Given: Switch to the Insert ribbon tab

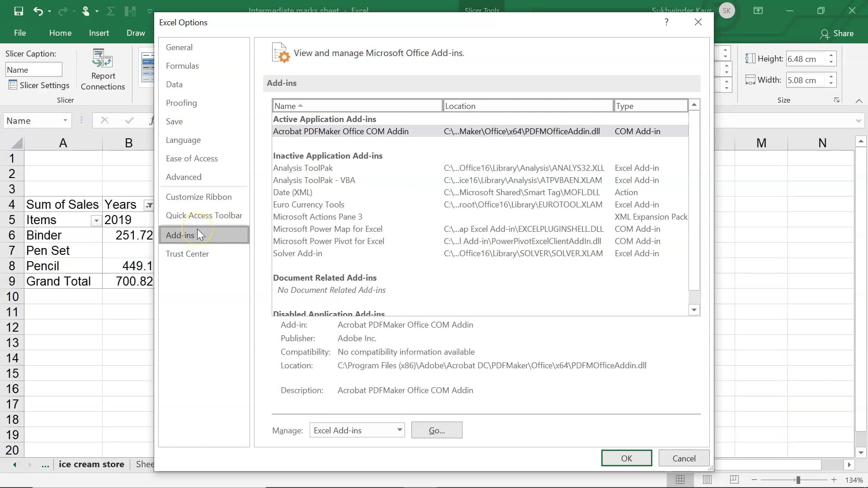Looking at the screenshot, I should 99,33.
